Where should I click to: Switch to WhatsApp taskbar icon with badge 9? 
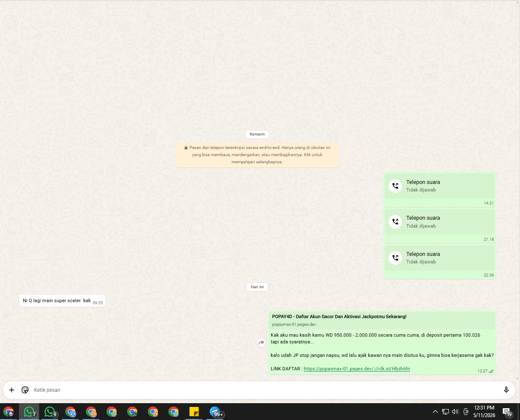tap(50, 412)
